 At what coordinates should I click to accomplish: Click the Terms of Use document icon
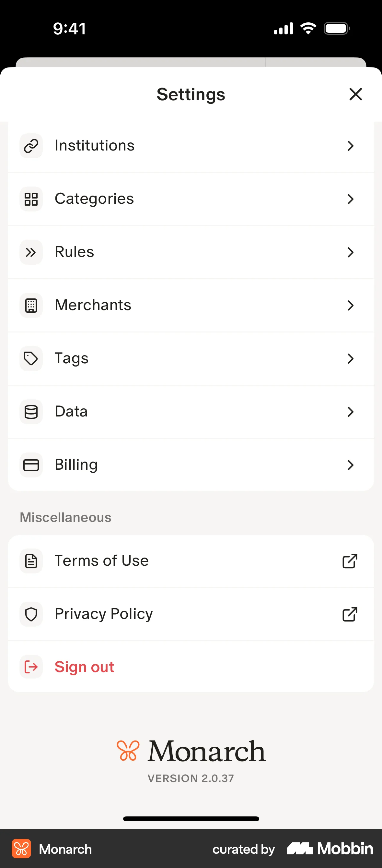(x=31, y=561)
